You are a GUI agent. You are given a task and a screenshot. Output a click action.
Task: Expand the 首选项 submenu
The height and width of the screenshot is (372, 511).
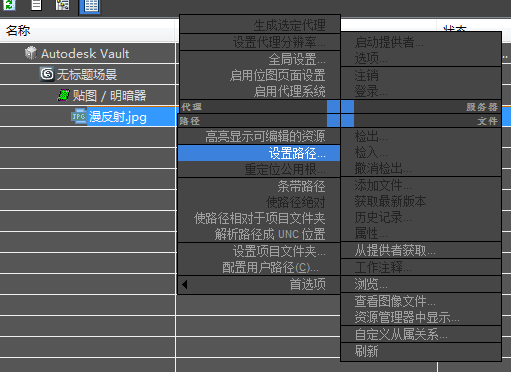tap(259, 284)
